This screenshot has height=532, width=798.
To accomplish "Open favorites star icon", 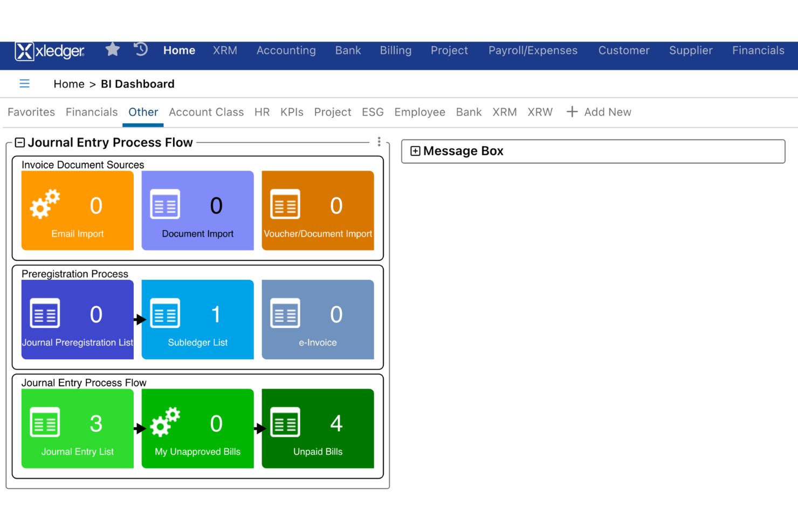I will 113,50.
